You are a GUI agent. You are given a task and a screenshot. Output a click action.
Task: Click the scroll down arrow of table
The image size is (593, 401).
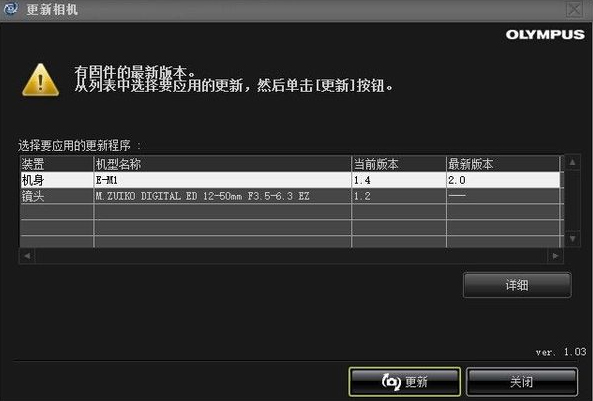[x=573, y=238]
